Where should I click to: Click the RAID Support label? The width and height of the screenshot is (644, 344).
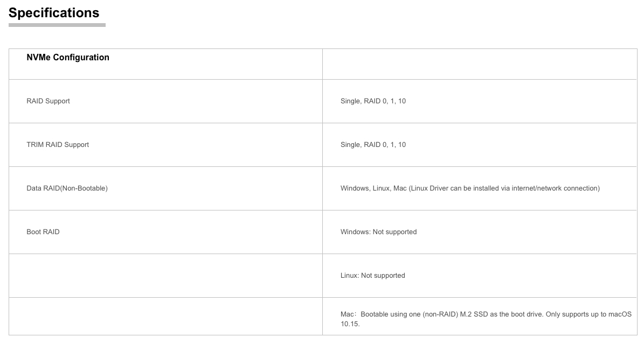48,101
